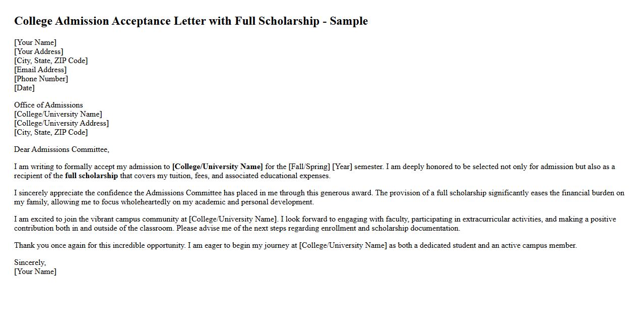Click the [Your Name] signature placeholder at bottom
Screen dimensions: 644x328
click(35, 271)
